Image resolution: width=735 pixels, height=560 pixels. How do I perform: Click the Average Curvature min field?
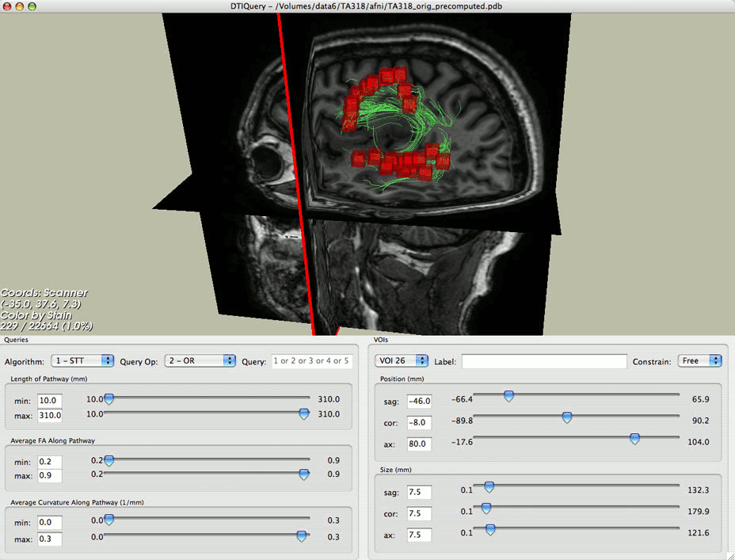pyautogui.click(x=50, y=523)
